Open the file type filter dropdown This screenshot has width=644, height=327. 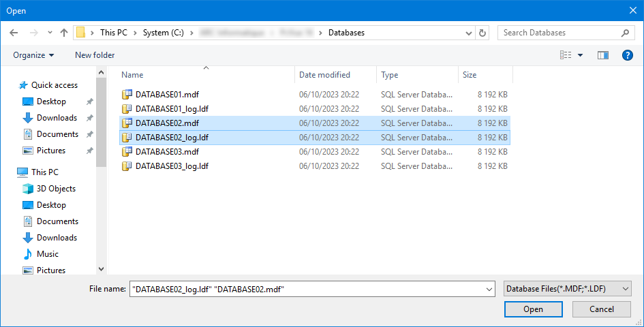pos(567,290)
